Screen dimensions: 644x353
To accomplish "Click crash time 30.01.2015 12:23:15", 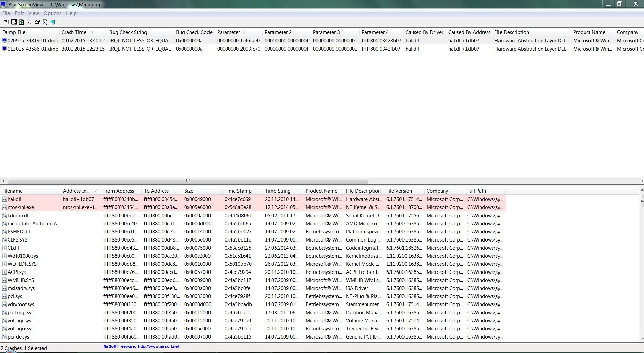I will point(83,49).
